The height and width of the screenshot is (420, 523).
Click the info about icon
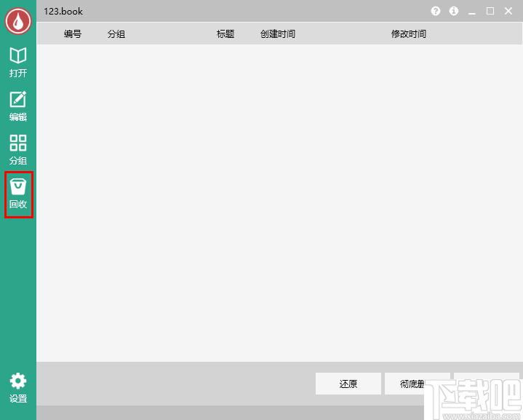454,11
